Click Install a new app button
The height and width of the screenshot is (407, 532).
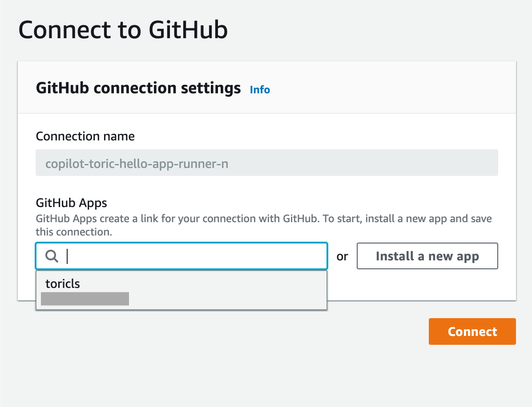(427, 256)
